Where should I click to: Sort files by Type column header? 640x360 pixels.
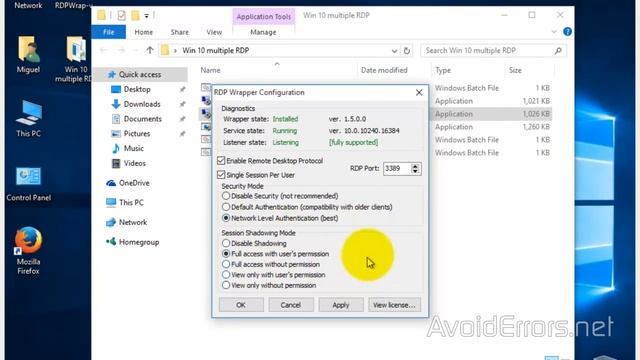[x=443, y=70]
